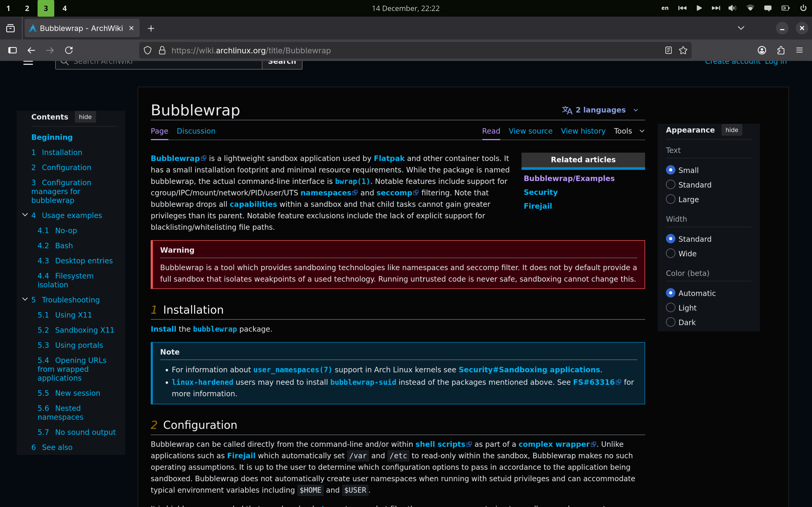This screenshot has width=812, height=507.
Task: Show sidebar with the sidebar toggle icon
Action: click(12, 50)
